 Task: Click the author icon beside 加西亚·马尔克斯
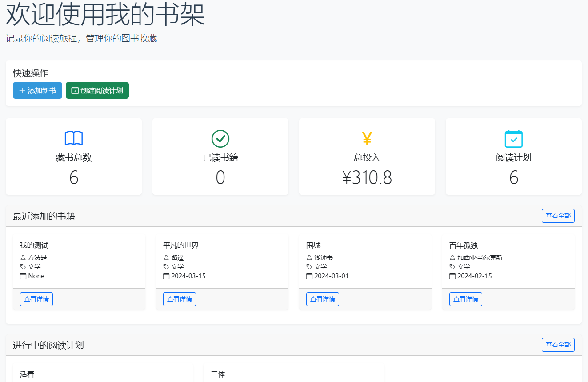(452, 257)
